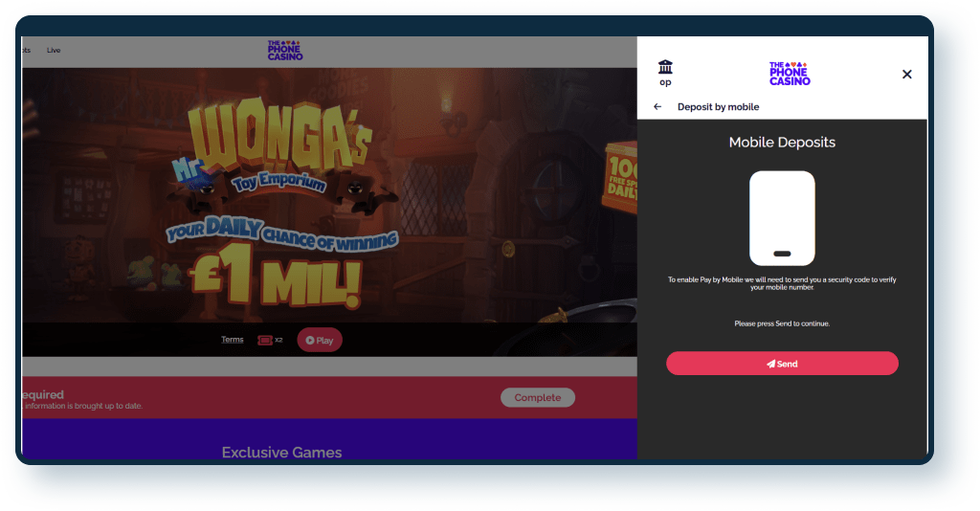
Task: Click the ticket x2 icon
Action: [270, 340]
